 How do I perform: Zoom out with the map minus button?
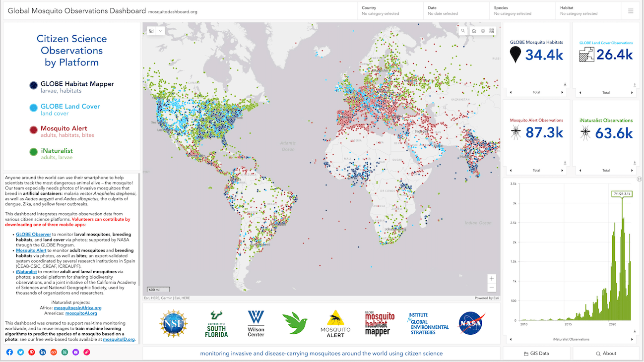492,288
